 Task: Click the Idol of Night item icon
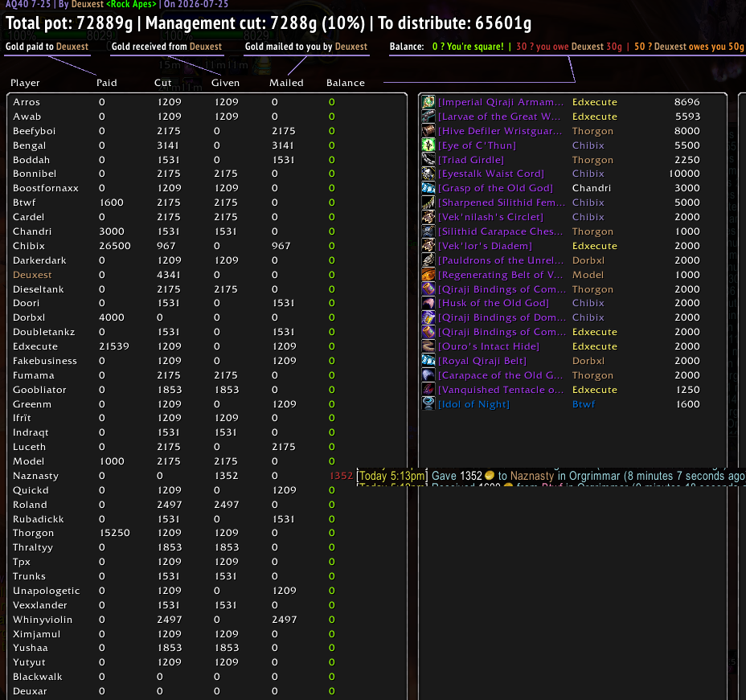pyautogui.click(x=428, y=403)
